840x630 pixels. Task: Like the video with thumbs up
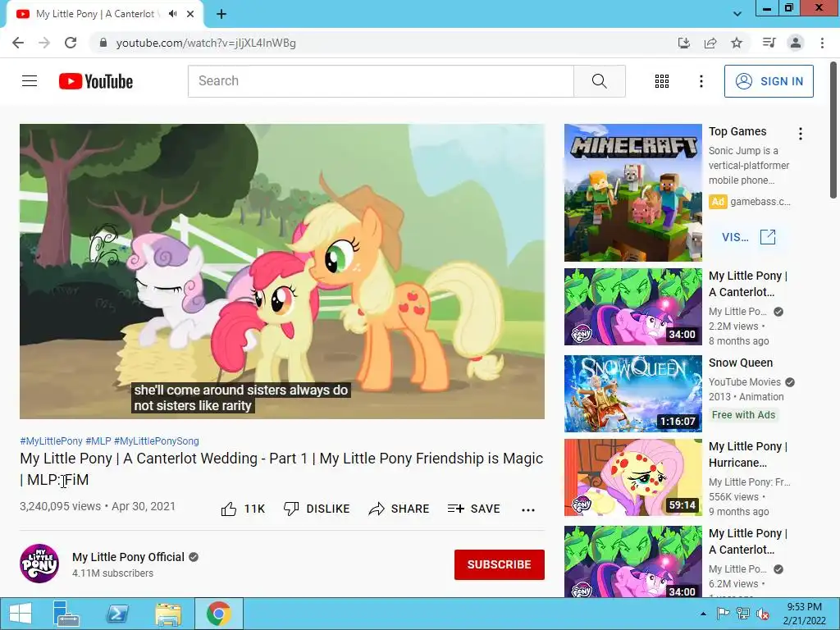click(x=243, y=509)
